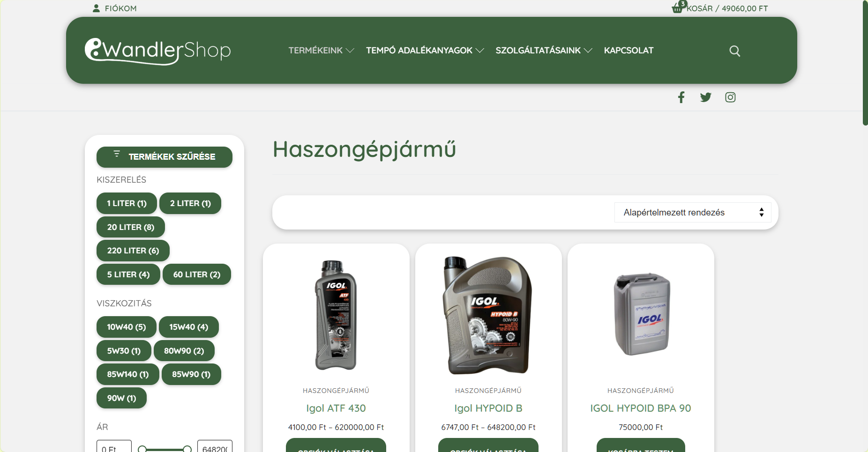The image size is (868, 452).
Task: Click the maximum price slider handle
Action: [187, 449]
